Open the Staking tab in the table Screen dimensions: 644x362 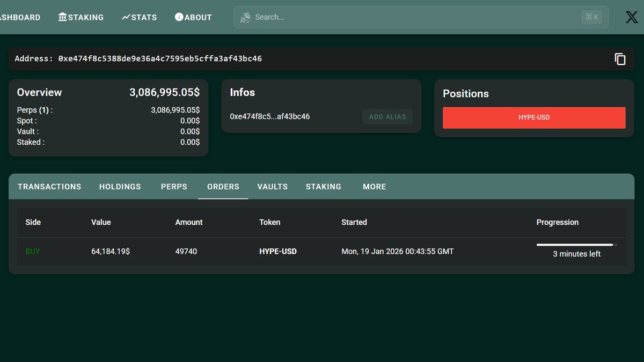click(x=324, y=187)
